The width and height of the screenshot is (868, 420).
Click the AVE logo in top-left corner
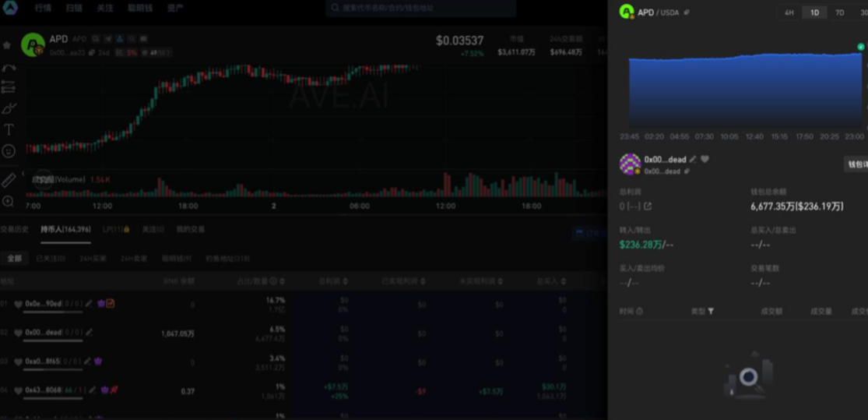10,8
